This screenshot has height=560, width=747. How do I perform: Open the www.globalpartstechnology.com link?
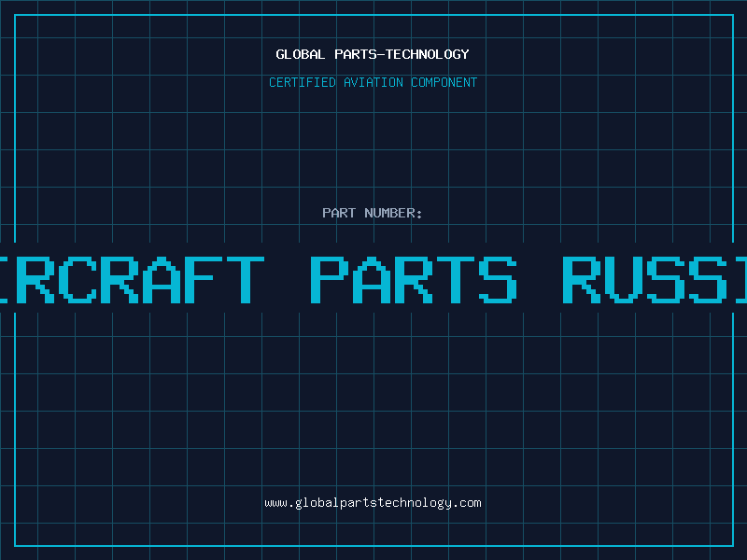coord(373,503)
